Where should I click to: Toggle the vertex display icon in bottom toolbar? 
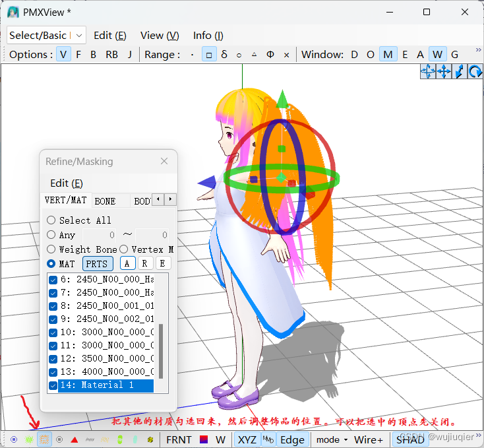point(14,439)
